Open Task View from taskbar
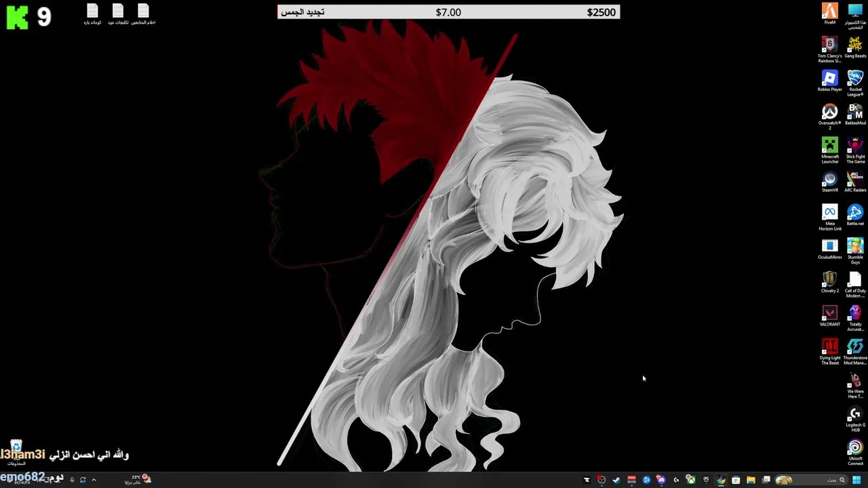Viewport: 868px width, 488px height. click(766, 480)
